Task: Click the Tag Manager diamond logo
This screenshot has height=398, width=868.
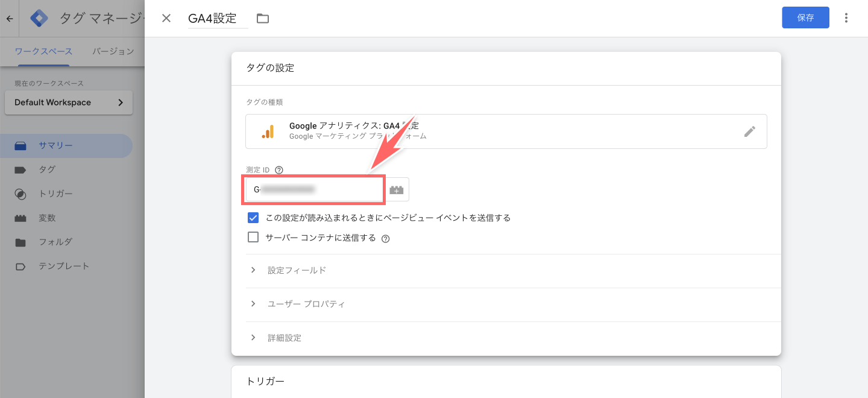Action: coord(38,17)
